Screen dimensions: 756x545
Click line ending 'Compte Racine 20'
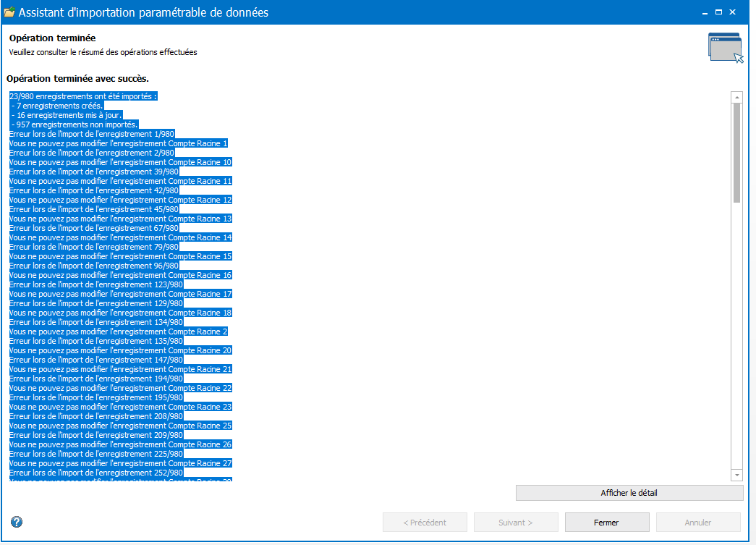[x=121, y=350]
